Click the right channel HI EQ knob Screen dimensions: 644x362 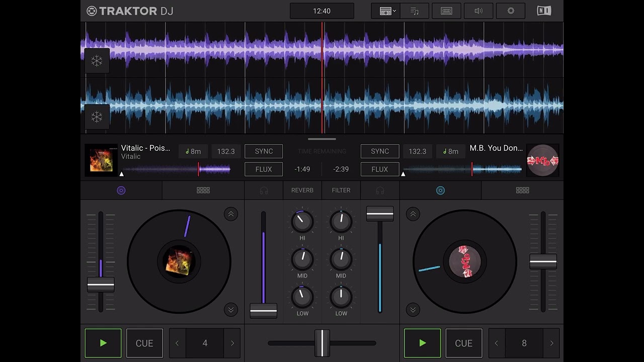(341, 222)
